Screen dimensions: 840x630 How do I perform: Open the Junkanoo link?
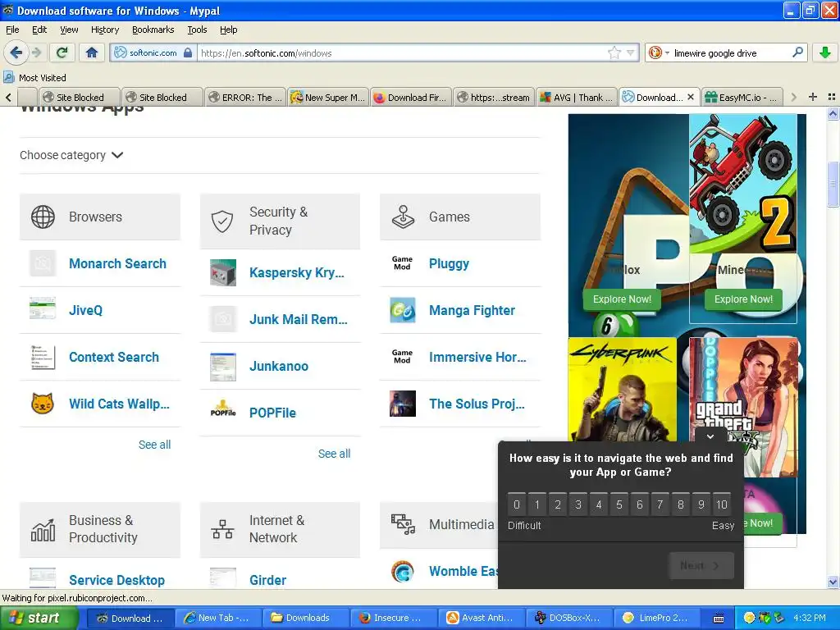pos(279,367)
